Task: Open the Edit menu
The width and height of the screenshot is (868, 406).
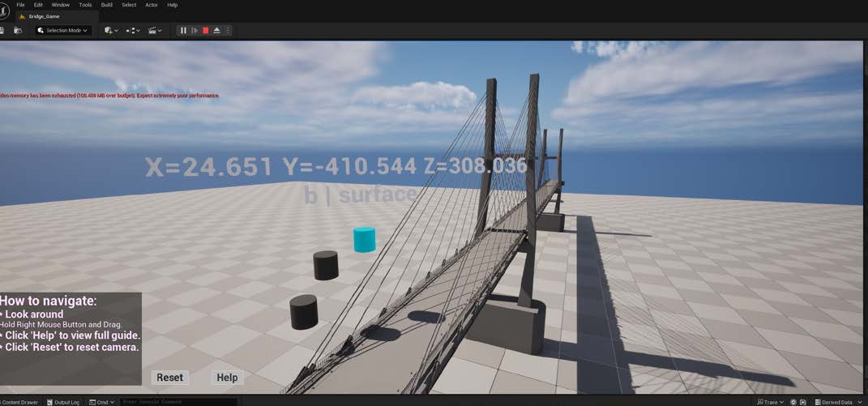Action: pos(38,5)
